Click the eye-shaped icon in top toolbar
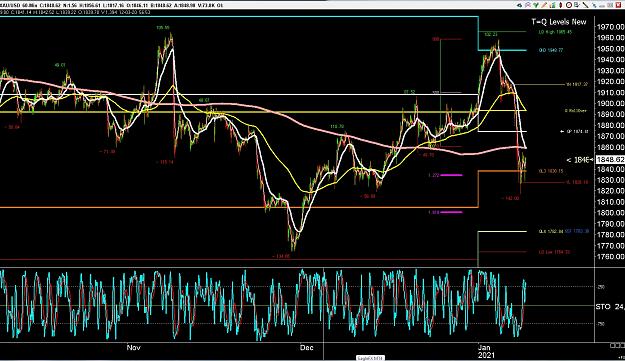 click(519, 5)
